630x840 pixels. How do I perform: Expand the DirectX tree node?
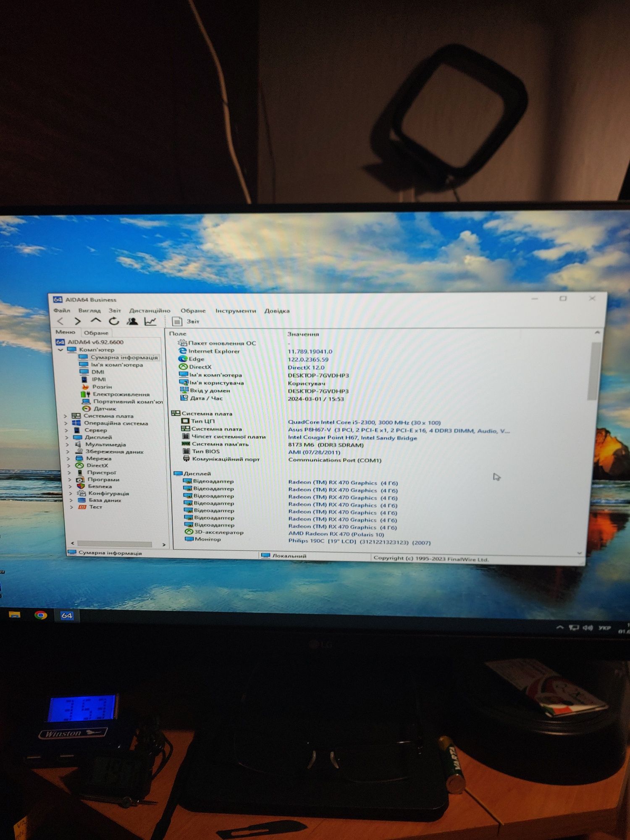click(x=68, y=466)
